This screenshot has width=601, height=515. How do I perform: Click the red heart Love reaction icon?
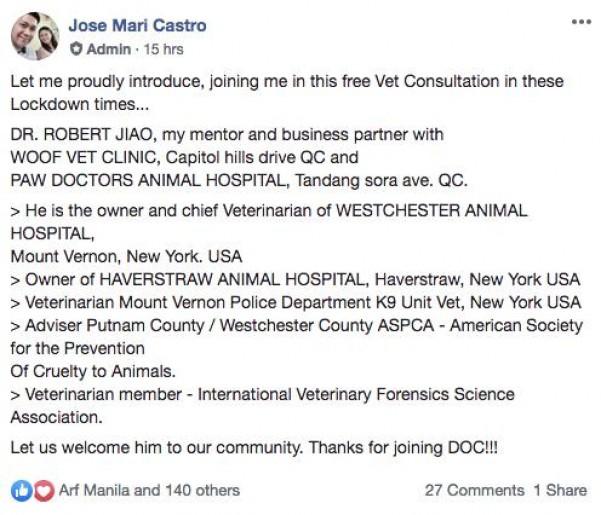[x=41, y=490]
